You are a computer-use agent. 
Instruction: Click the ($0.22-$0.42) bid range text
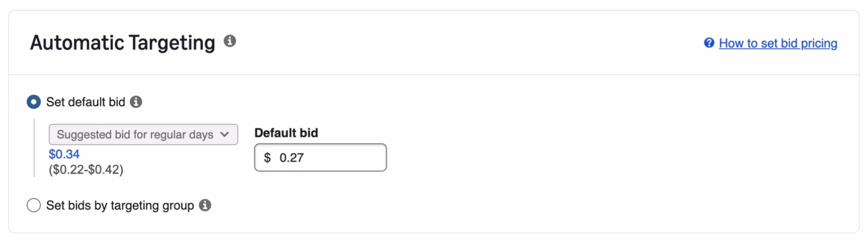click(86, 170)
